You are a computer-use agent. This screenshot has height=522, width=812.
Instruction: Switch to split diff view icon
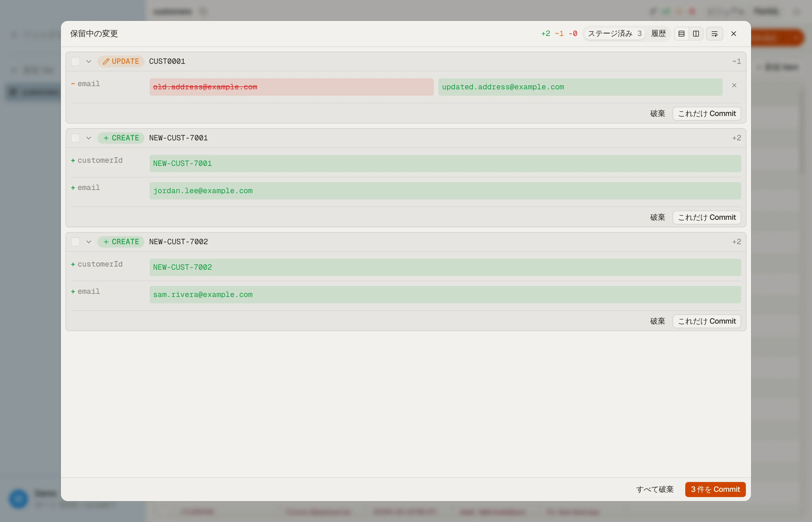pyautogui.click(x=696, y=34)
